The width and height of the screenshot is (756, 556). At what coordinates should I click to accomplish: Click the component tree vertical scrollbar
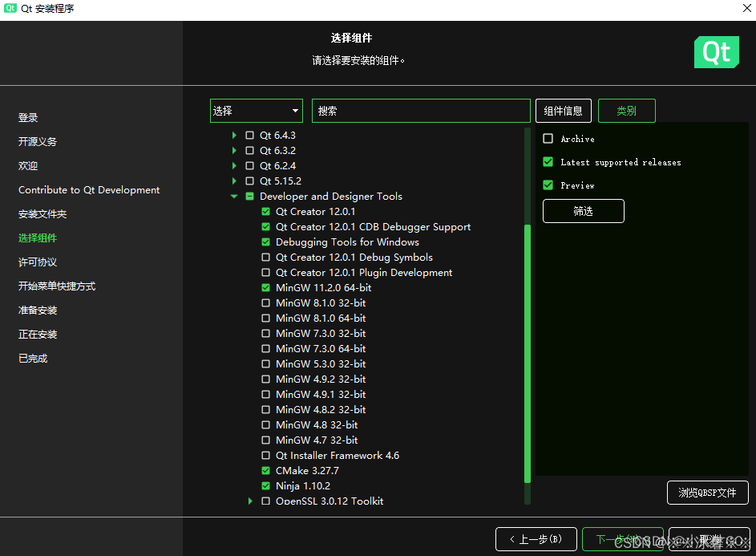528,354
